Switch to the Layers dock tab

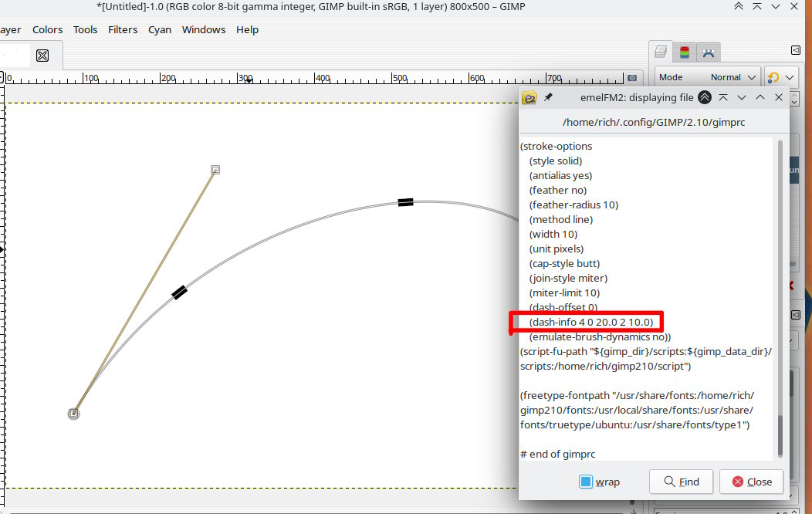[x=661, y=52]
